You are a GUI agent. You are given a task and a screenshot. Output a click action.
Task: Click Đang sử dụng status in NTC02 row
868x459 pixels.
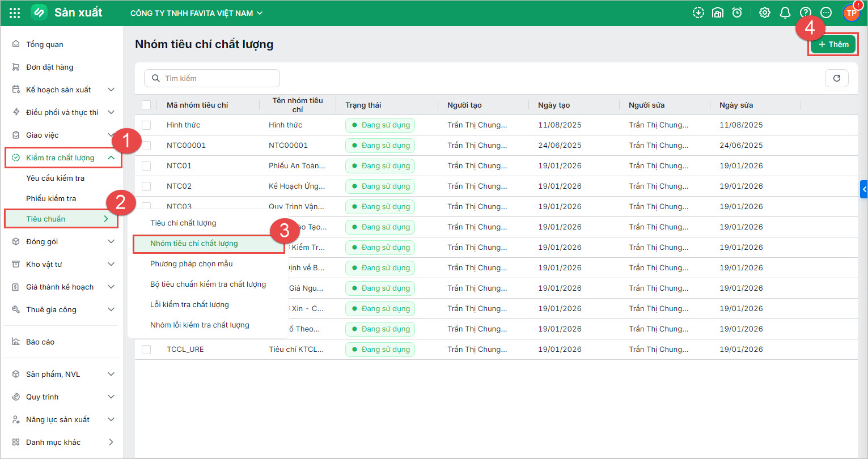pos(380,186)
